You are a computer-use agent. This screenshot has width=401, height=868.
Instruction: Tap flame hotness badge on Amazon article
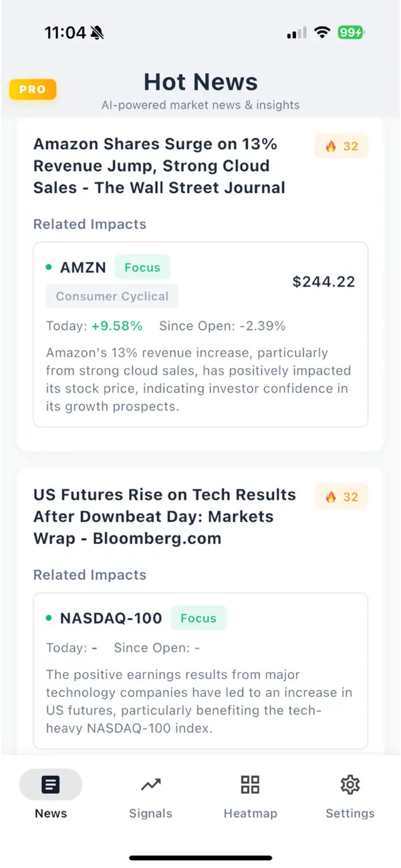(342, 146)
